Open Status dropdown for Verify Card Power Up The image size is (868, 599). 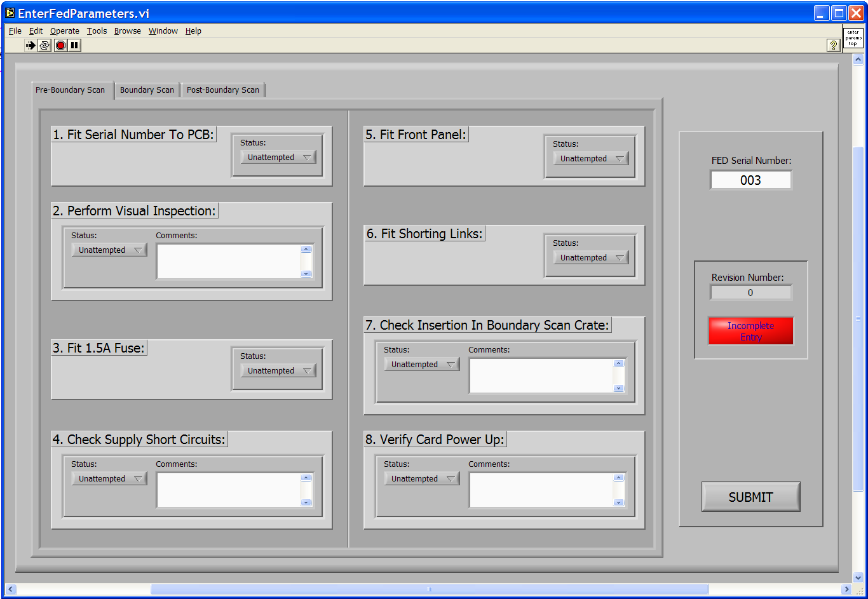pyautogui.click(x=421, y=479)
